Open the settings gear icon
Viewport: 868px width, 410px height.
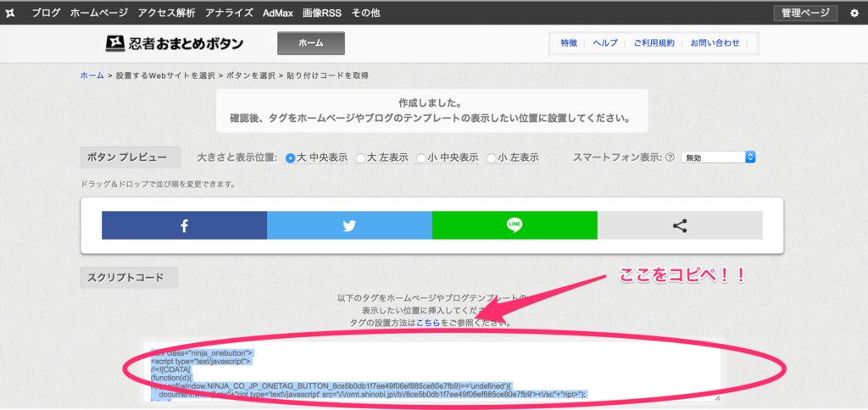click(854, 14)
